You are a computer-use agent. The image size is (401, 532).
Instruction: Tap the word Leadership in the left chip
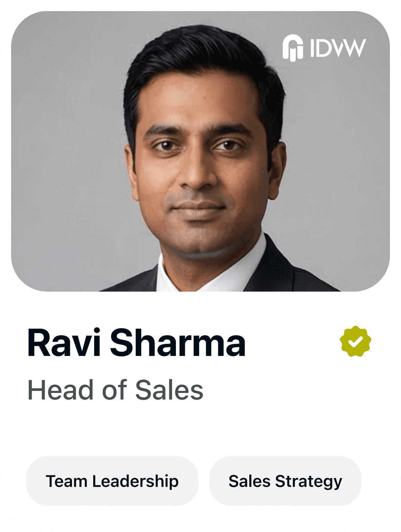tap(135, 481)
